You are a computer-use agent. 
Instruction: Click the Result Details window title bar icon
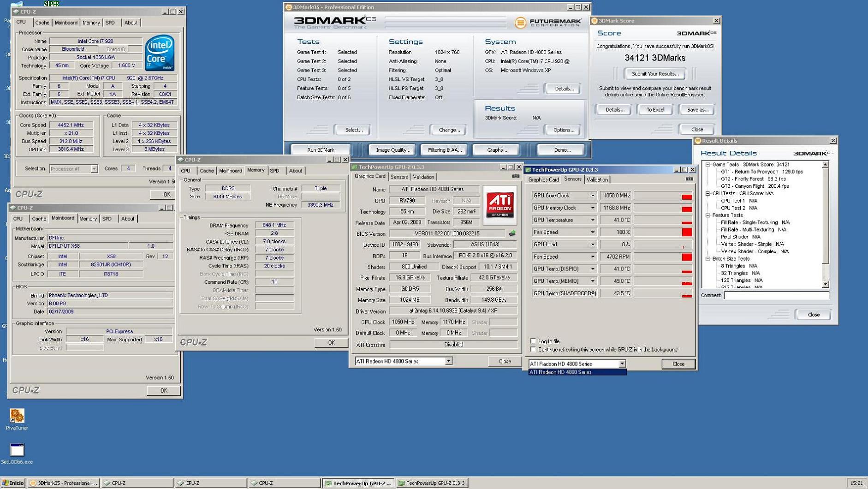pyautogui.click(x=698, y=141)
